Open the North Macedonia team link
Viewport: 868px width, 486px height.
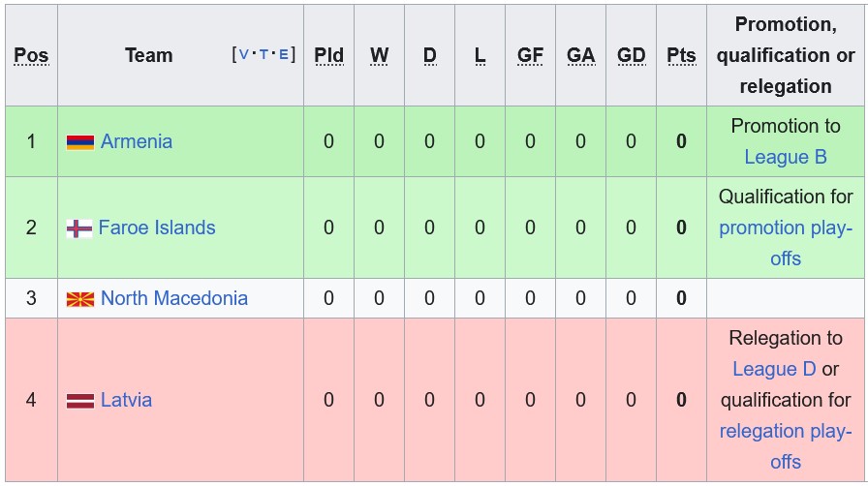[174, 298]
